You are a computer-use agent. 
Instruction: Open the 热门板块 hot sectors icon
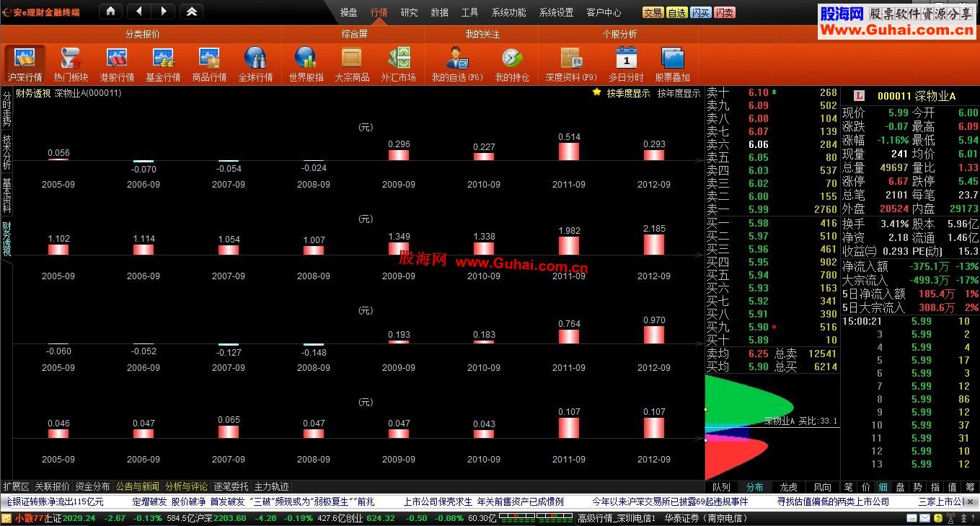[71, 65]
